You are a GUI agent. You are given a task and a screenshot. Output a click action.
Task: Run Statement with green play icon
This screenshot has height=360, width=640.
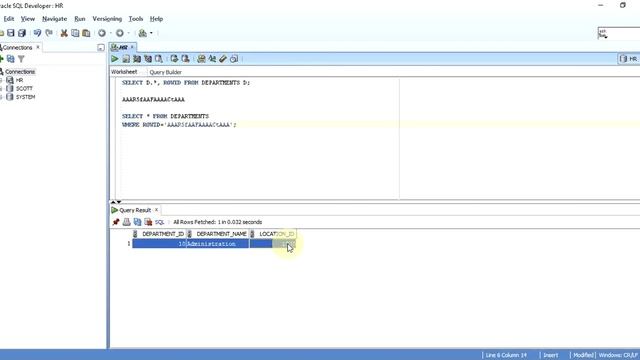(115, 59)
